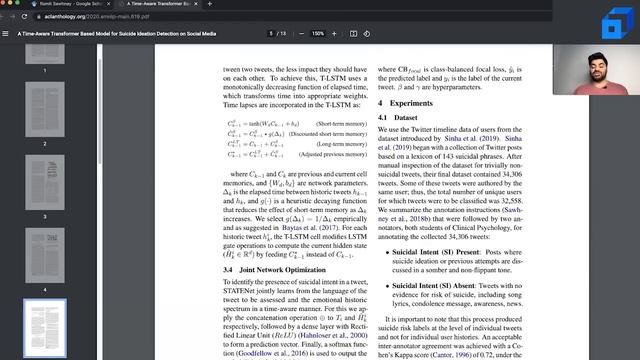The width and height of the screenshot is (640, 360).
Task: Open page 2 thumbnail
Action: tap(45, 109)
